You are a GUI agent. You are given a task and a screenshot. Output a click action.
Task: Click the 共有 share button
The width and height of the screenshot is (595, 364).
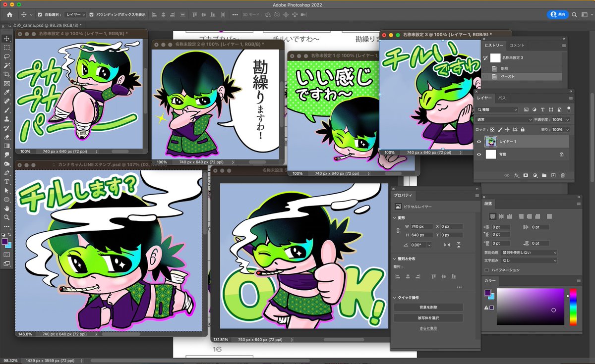tap(558, 14)
